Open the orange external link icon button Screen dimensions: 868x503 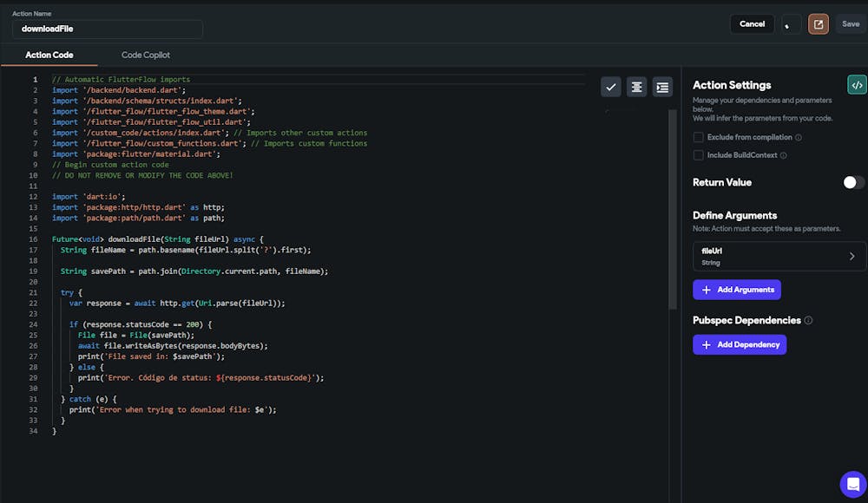(818, 24)
